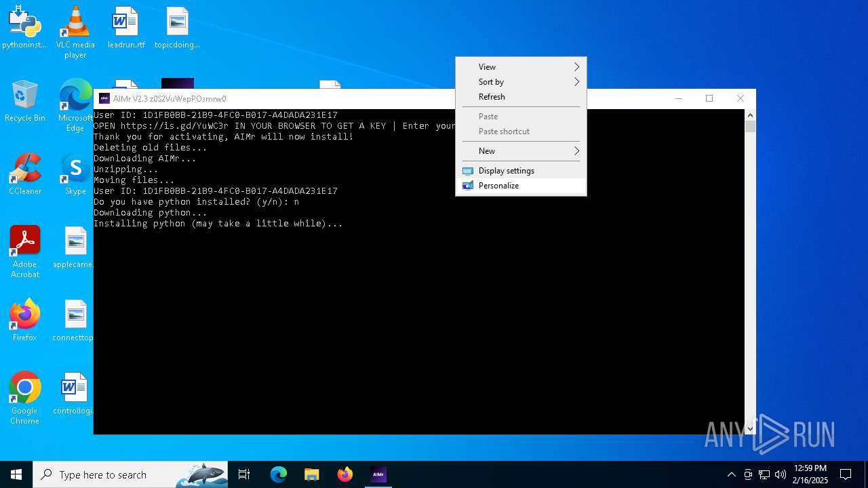
Task: Click the 'Do you have python installed?' line
Action: (197, 201)
